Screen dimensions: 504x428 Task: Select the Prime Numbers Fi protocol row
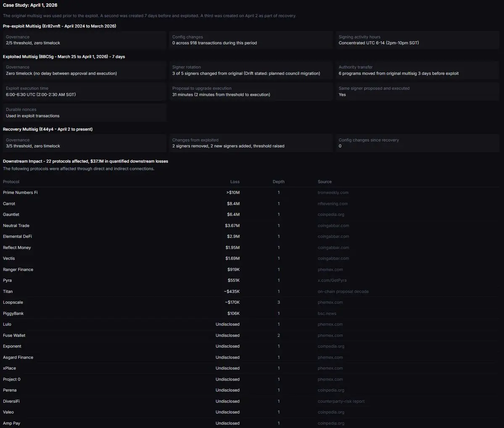click(x=20, y=193)
